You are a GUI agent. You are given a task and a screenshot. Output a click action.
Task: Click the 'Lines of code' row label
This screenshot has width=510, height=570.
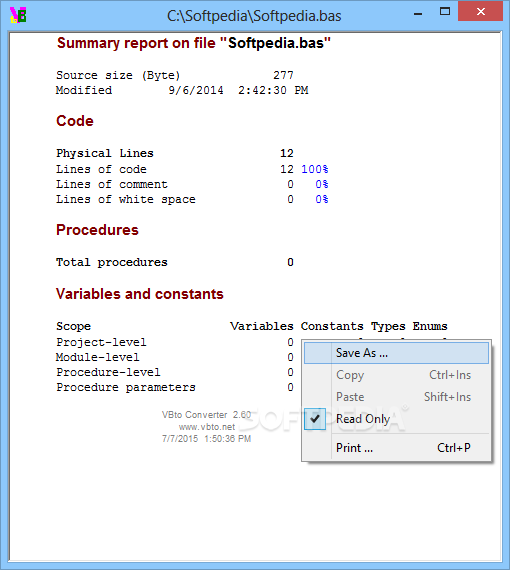[x=101, y=169]
